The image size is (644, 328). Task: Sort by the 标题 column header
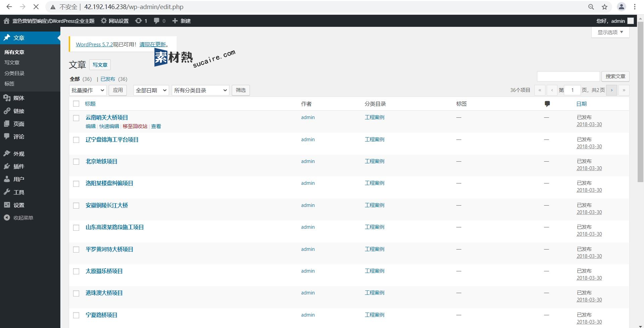coord(90,104)
